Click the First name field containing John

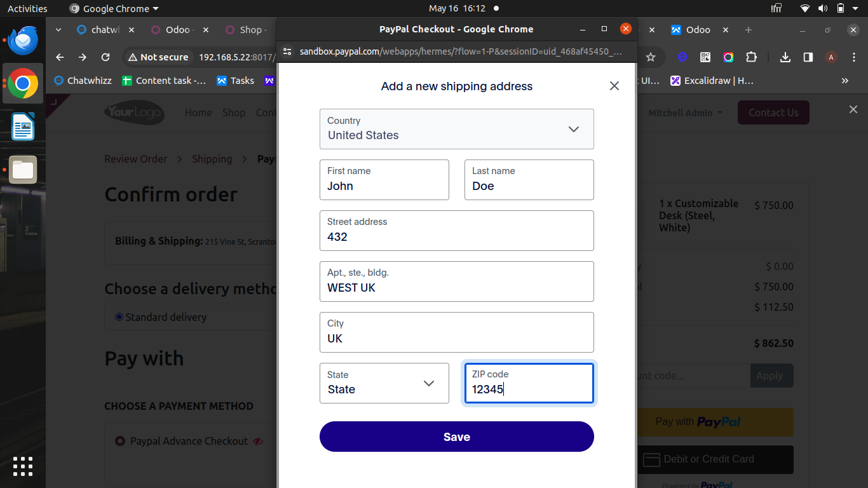(384, 180)
